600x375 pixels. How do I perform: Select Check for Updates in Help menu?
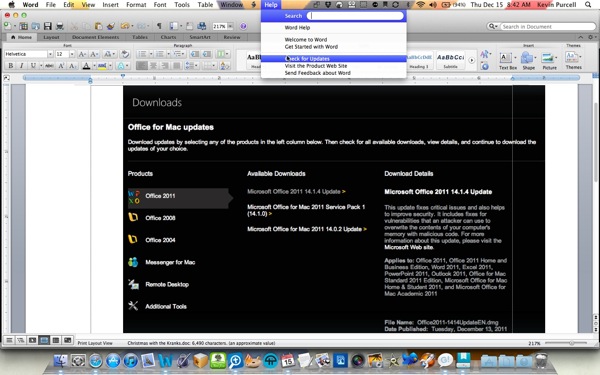pyautogui.click(x=334, y=59)
